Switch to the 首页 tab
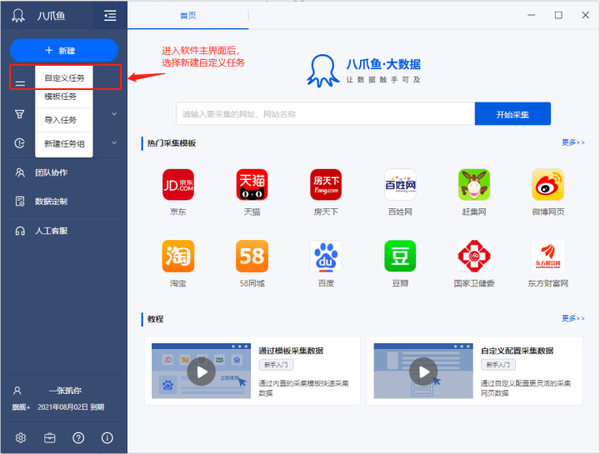The image size is (600, 454). [188, 15]
